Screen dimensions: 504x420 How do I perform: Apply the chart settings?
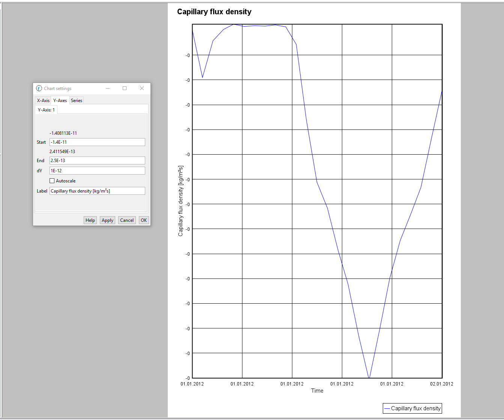pos(107,220)
